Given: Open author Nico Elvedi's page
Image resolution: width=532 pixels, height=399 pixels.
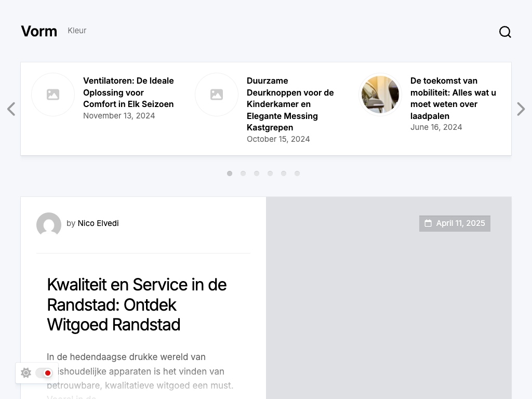Looking at the screenshot, I should pyautogui.click(x=98, y=223).
